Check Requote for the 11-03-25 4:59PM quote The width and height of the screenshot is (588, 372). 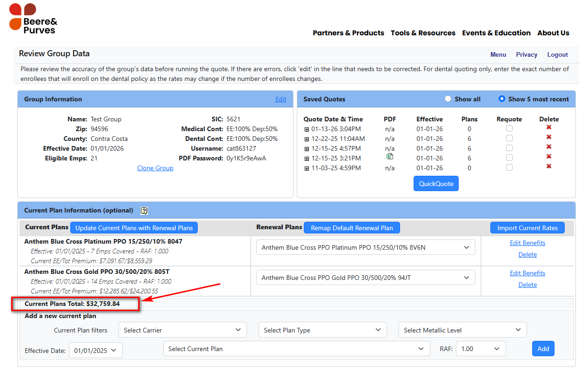(x=509, y=167)
